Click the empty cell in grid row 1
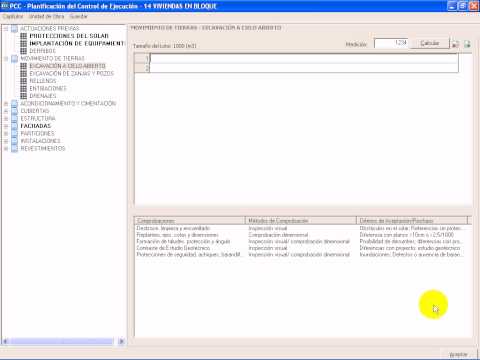480x360 pixels. [x=304, y=58]
